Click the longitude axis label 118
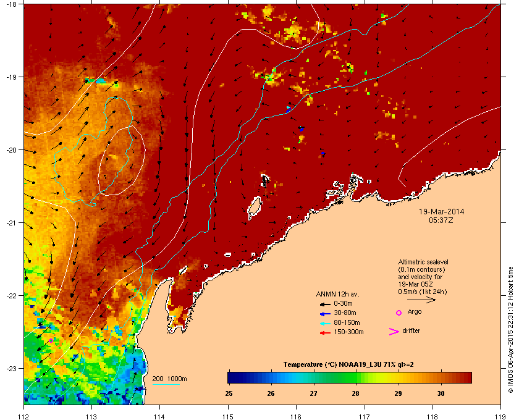This screenshot has height=420, width=519. click(x=432, y=417)
